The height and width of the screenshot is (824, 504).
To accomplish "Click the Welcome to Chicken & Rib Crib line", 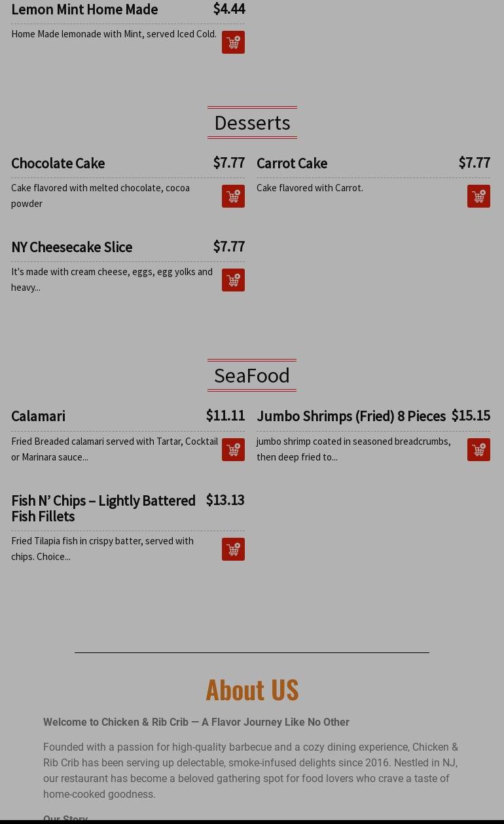I will 196,722.
